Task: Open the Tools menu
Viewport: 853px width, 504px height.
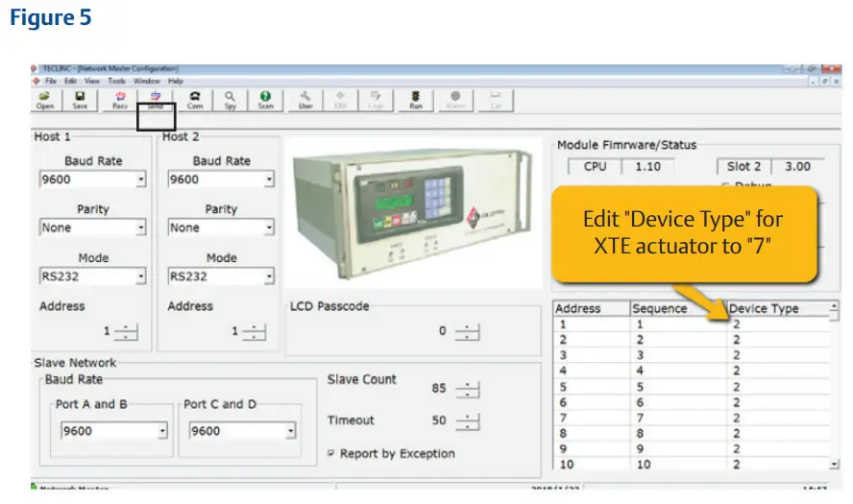Action: [x=116, y=81]
